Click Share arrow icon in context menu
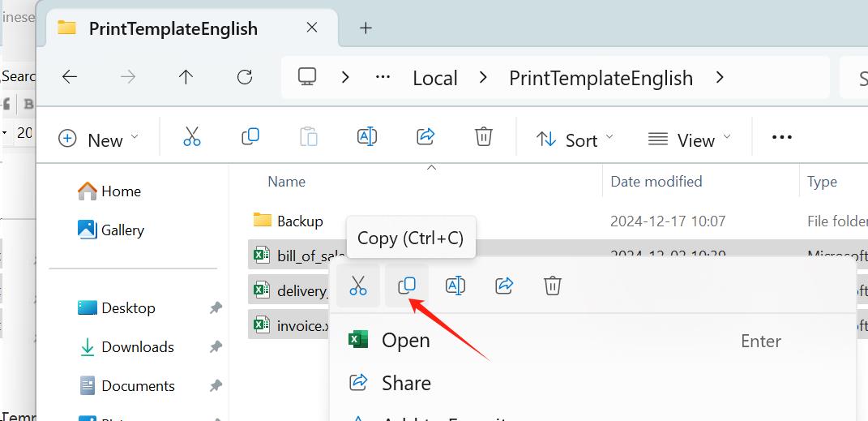Screen dimensions: 868x421 tap(504, 286)
